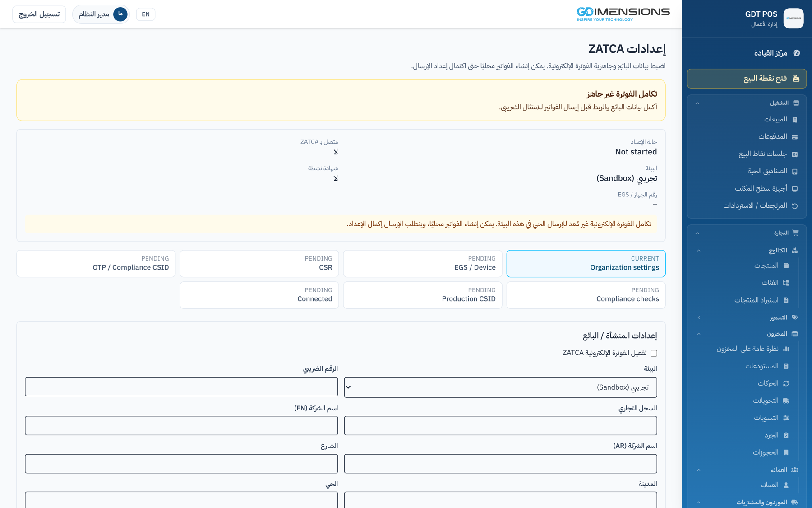Open the Warehouses sidebar link
The width and height of the screenshot is (812, 508).
pyautogui.click(x=762, y=366)
